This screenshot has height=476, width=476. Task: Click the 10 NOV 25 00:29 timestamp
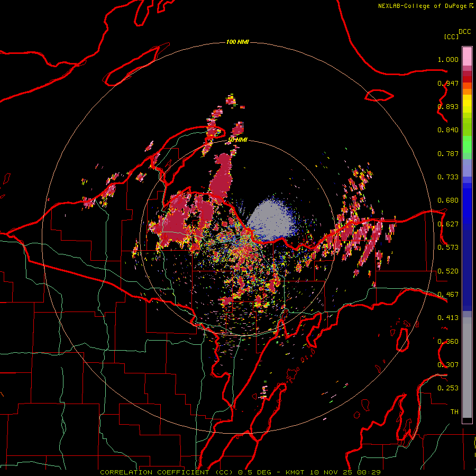tap(345, 472)
